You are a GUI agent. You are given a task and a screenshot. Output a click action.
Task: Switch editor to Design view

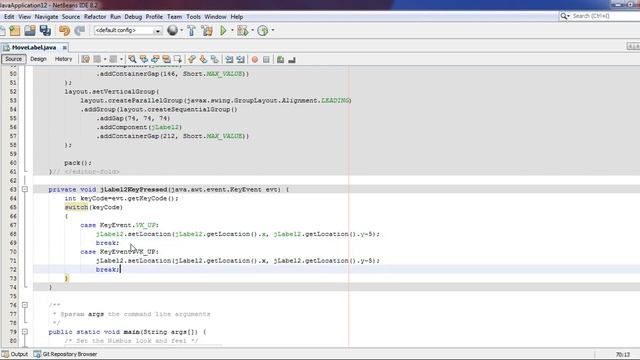coord(38,59)
